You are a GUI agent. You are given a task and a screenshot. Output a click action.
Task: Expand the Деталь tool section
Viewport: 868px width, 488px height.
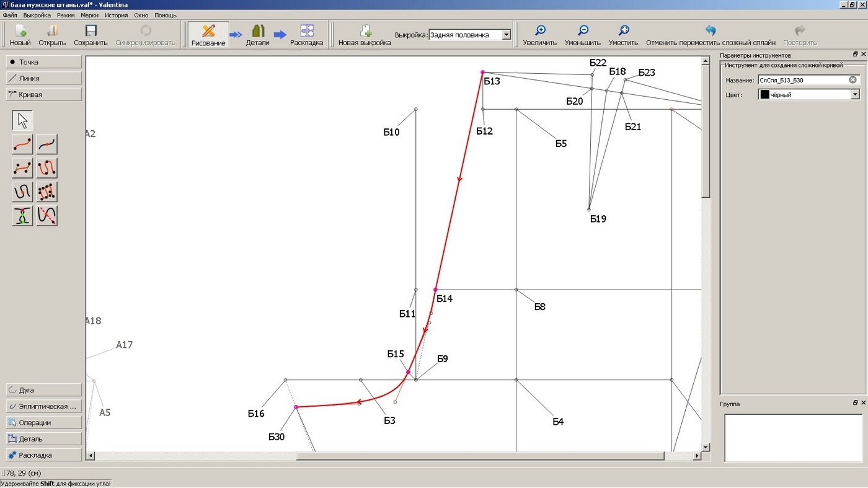coord(43,438)
